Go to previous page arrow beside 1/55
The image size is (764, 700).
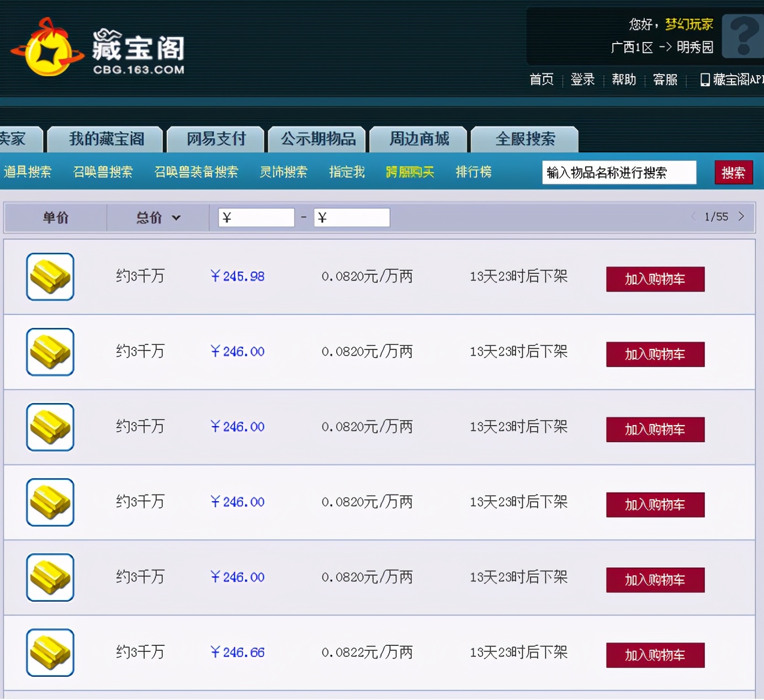coord(693,216)
